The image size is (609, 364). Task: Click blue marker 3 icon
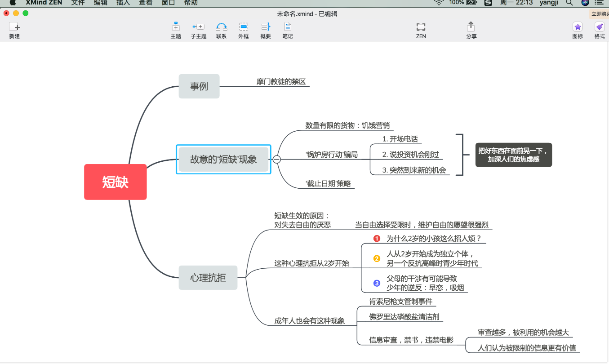(377, 283)
